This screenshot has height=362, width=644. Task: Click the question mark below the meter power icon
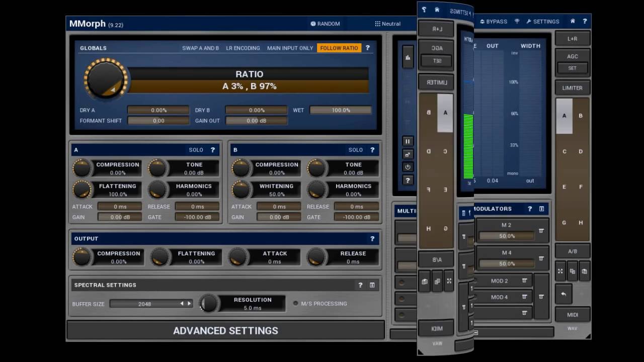coord(408,180)
